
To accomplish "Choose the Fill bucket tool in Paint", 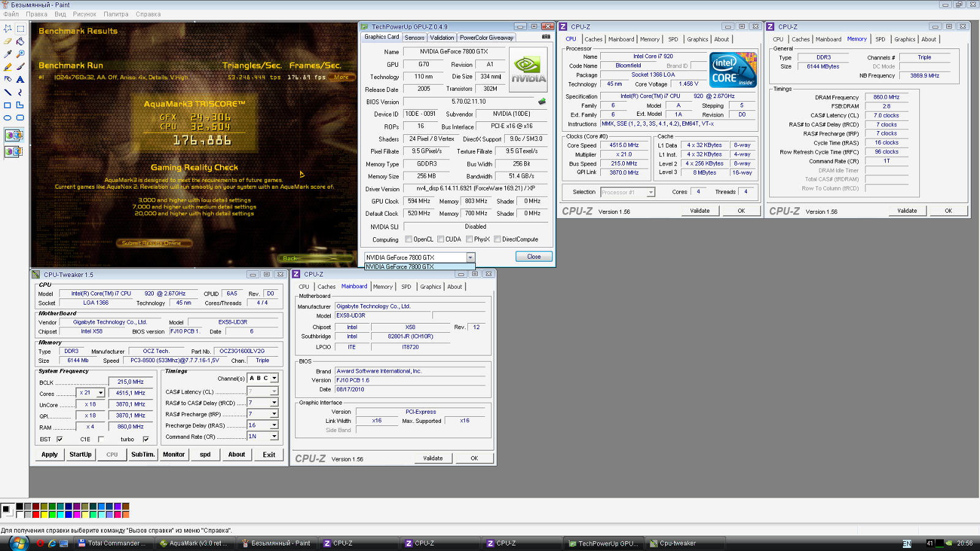I will 20,42.
